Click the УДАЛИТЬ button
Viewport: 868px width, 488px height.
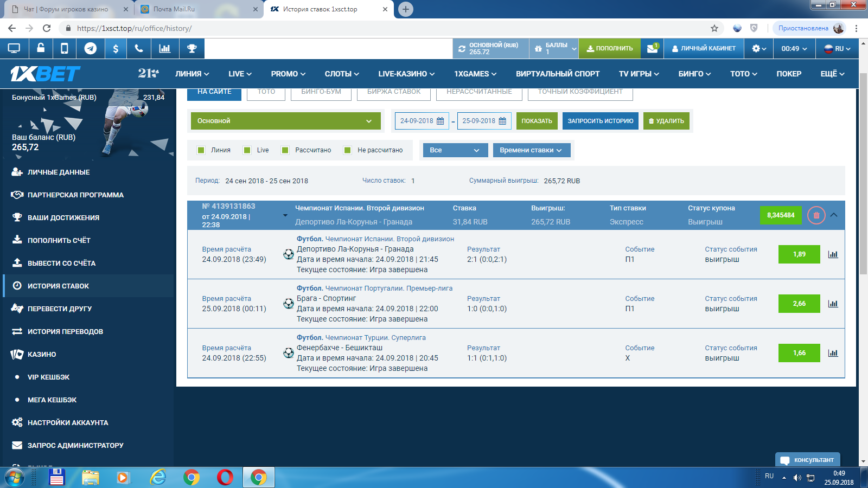tap(666, 121)
